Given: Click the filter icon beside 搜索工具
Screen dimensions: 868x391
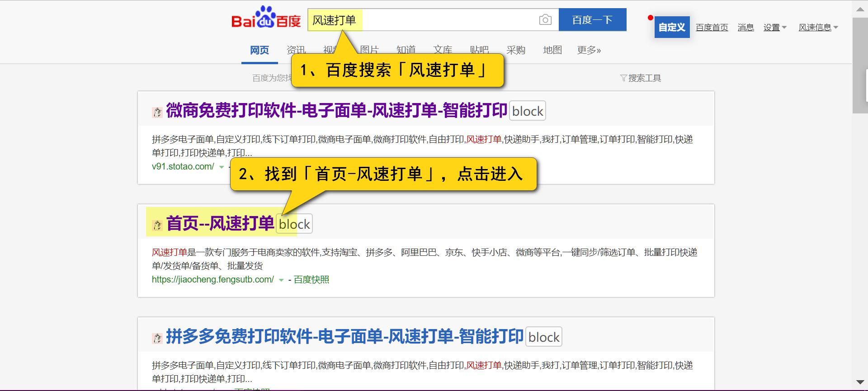Looking at the screenshot, I should tap(623, 78).
